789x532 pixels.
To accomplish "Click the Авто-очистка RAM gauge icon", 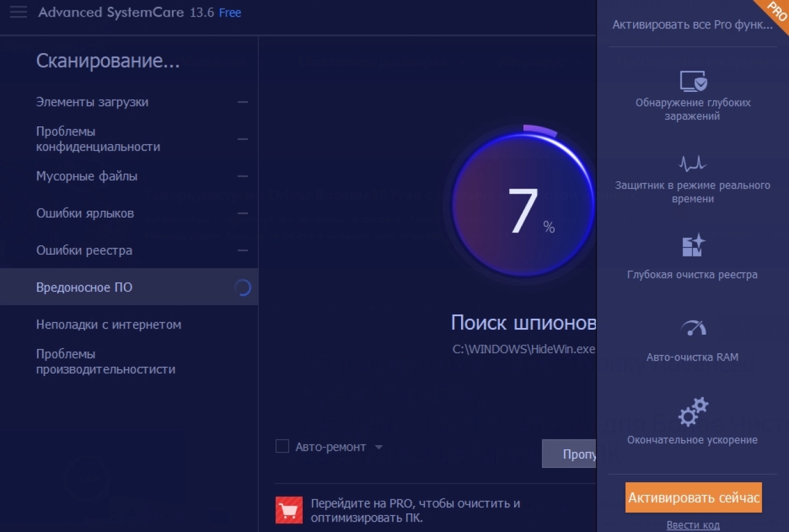I will pyautogui.click(x=693, y=327).
